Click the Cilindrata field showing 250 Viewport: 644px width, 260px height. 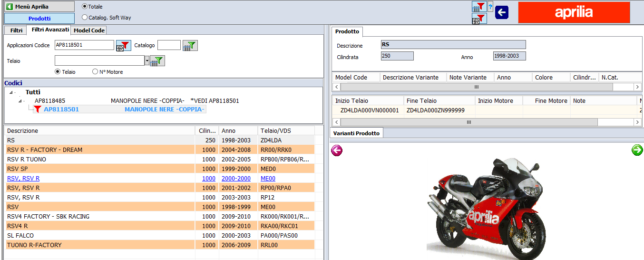(397, 56)
